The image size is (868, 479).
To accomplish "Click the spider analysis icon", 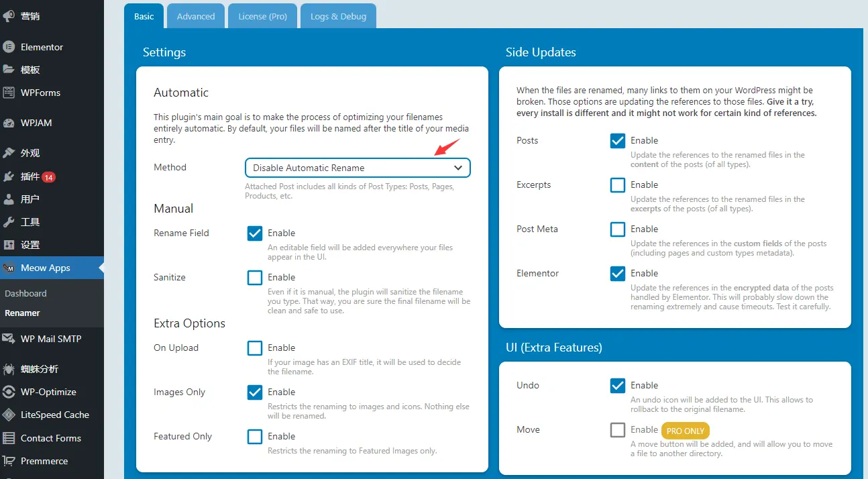I will 9,369.
